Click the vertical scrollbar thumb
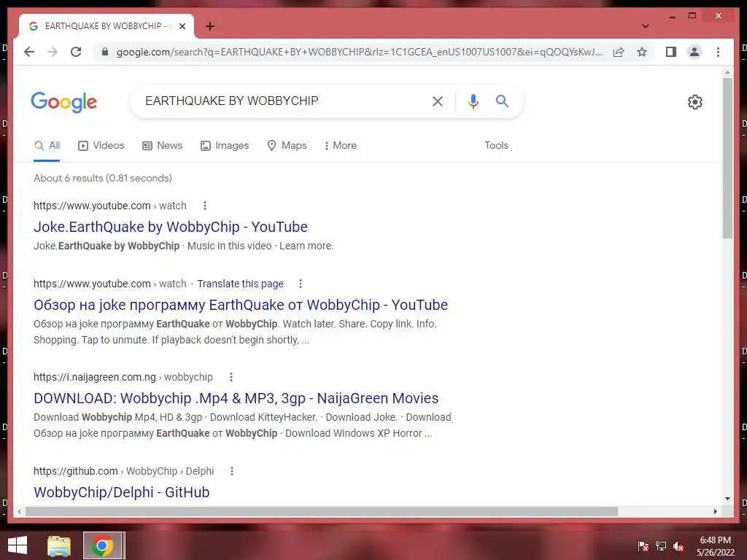 (x=727, y=158)
